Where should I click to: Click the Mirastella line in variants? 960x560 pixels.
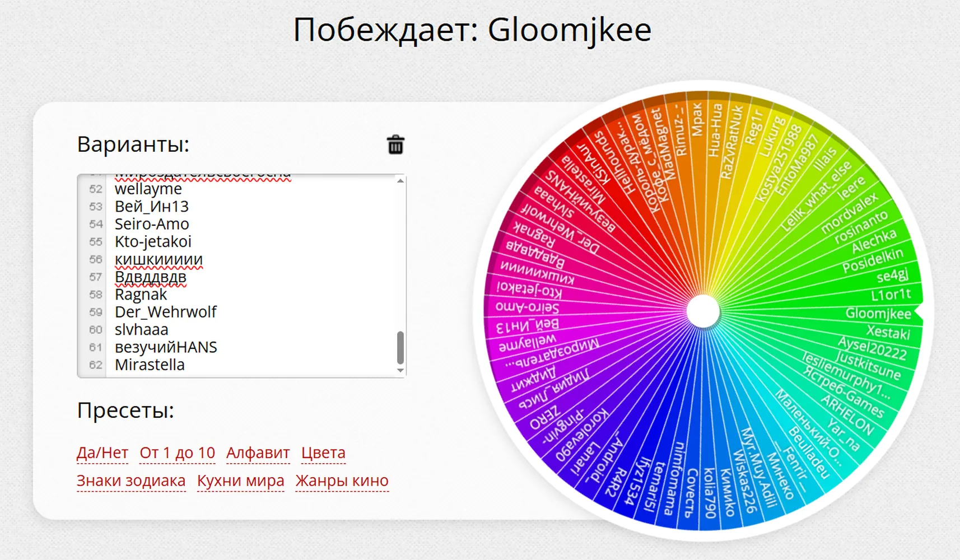[x=150, y=365]
